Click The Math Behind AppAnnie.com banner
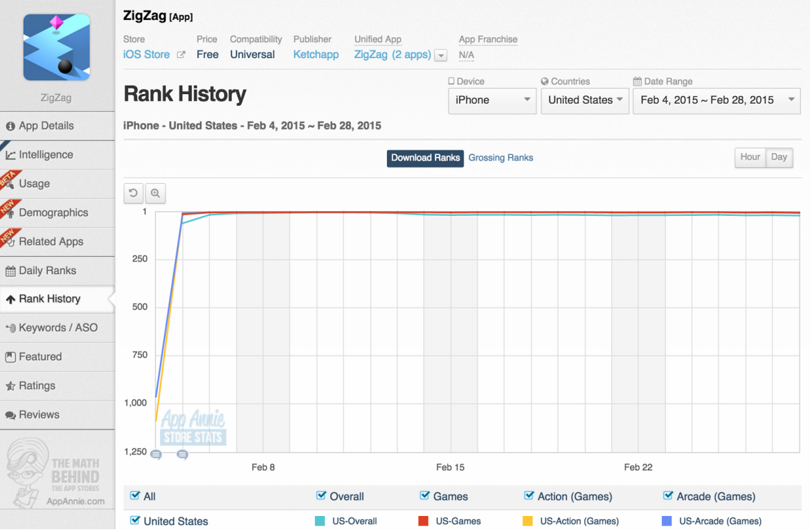The width and height of the screenshot is (810, 532). click(x=56, y=473)
